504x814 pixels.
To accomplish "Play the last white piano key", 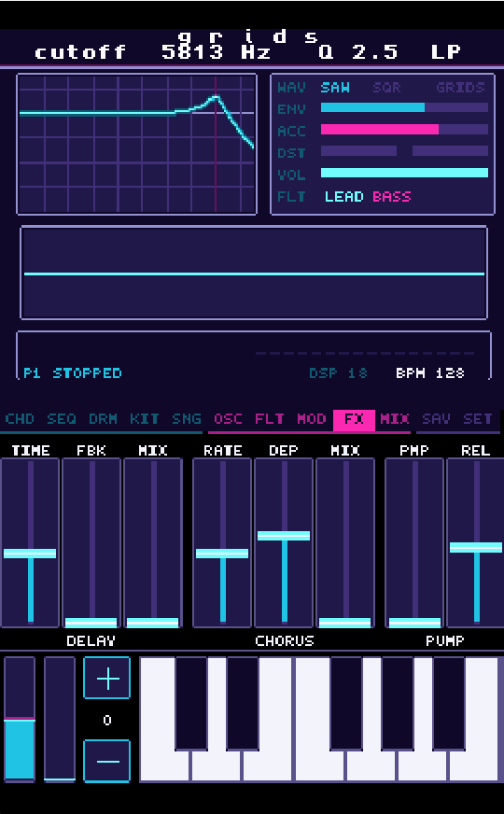I will (x=474, y=764).
